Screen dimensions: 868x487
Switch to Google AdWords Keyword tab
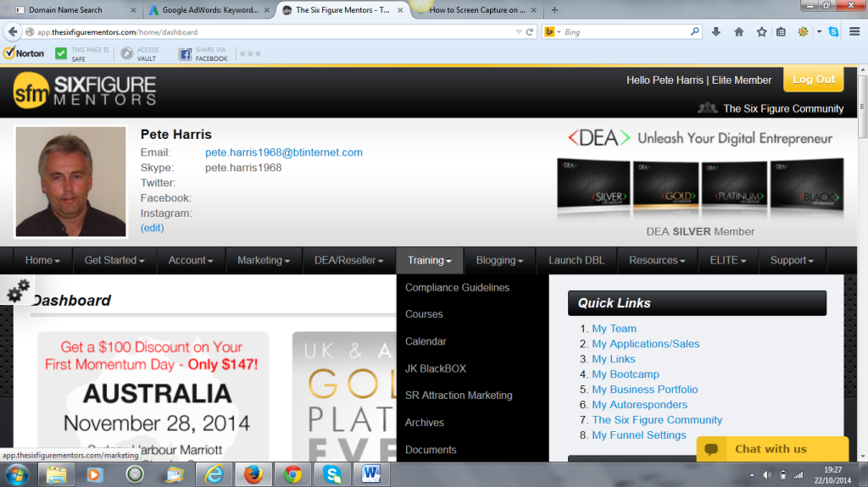209,10
